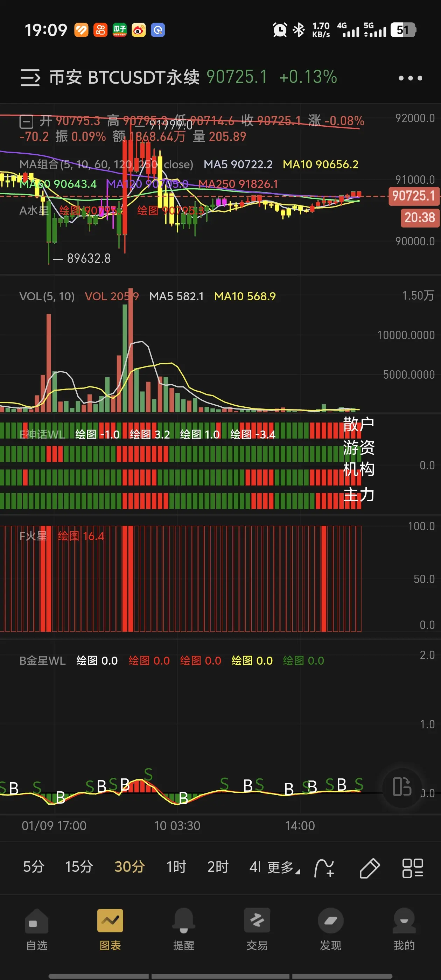Tap the +0.13% change percentage
441x980 pixels.
click(x=308, y=77)
